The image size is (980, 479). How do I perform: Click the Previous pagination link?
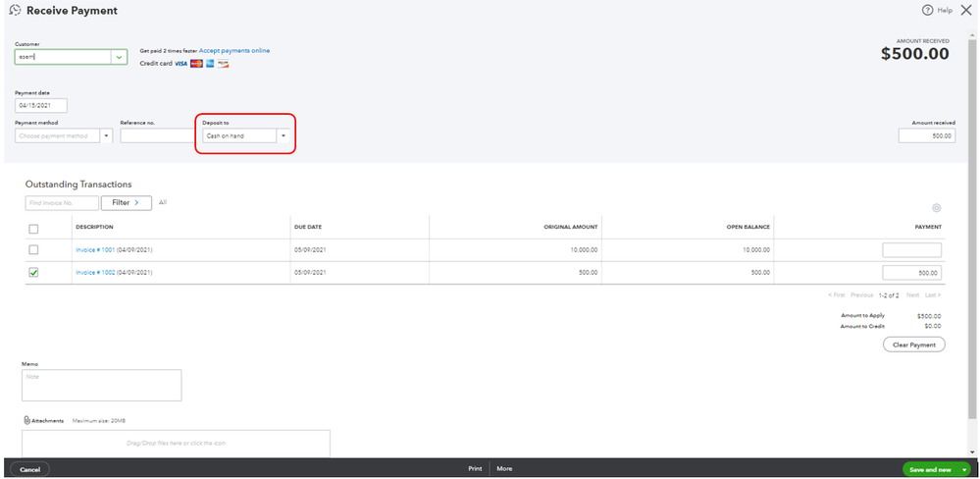(x=861, y=295)
